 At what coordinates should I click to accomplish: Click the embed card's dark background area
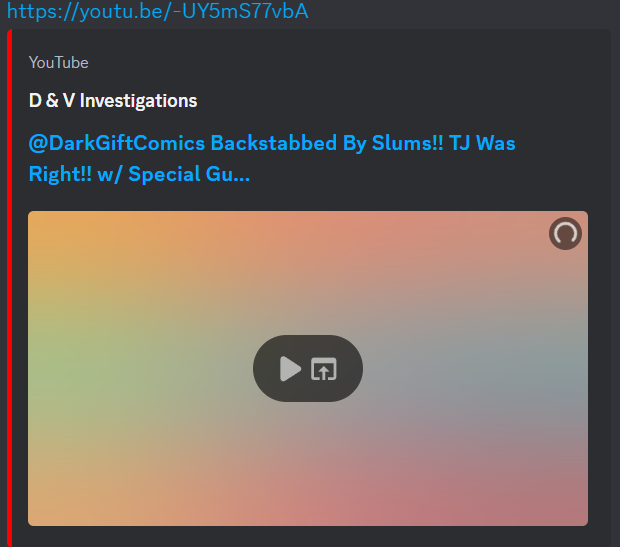pos(395,79)
